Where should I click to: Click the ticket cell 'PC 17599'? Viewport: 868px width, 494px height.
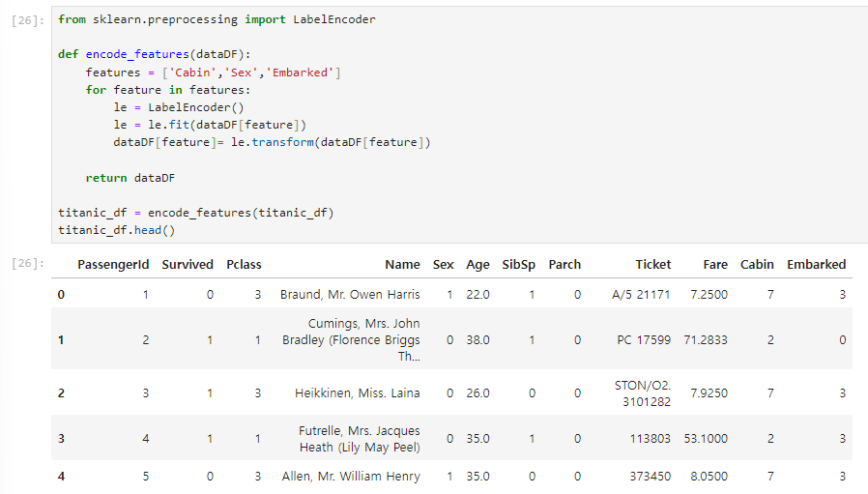[642, 339]
